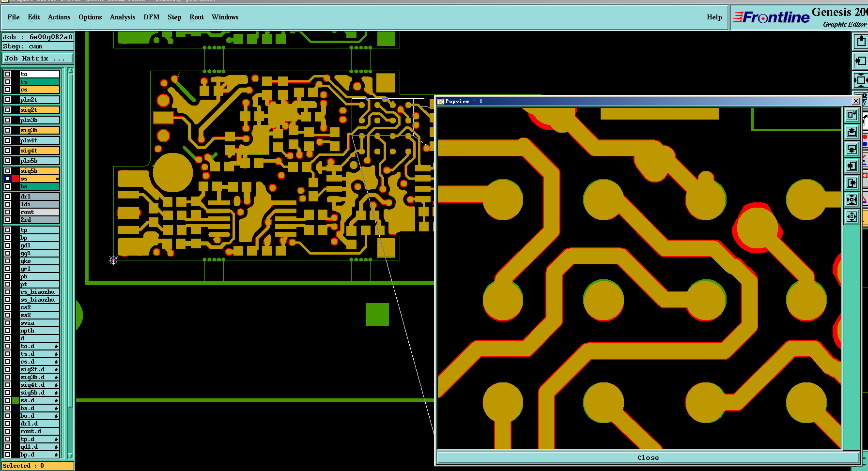Click the 'Step: cam' label
The width and height of the screenshot is (868, 471).
pos(38,46)
